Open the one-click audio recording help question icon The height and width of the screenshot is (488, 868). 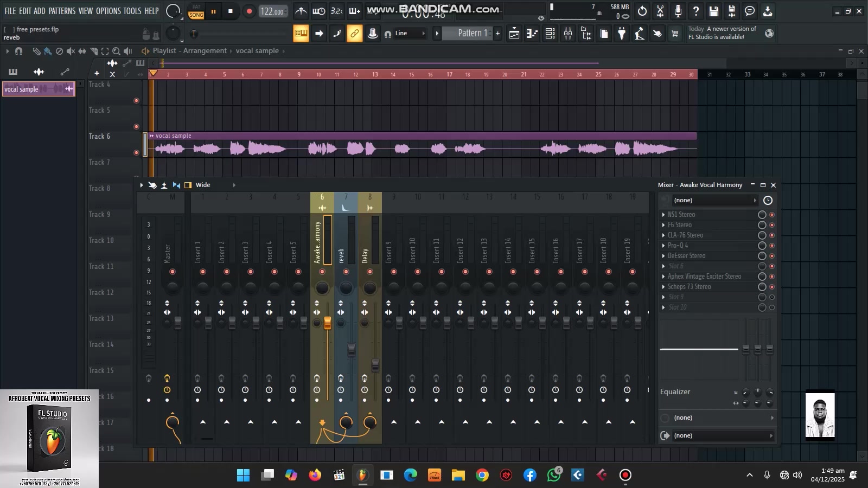(x=696, y=11)
